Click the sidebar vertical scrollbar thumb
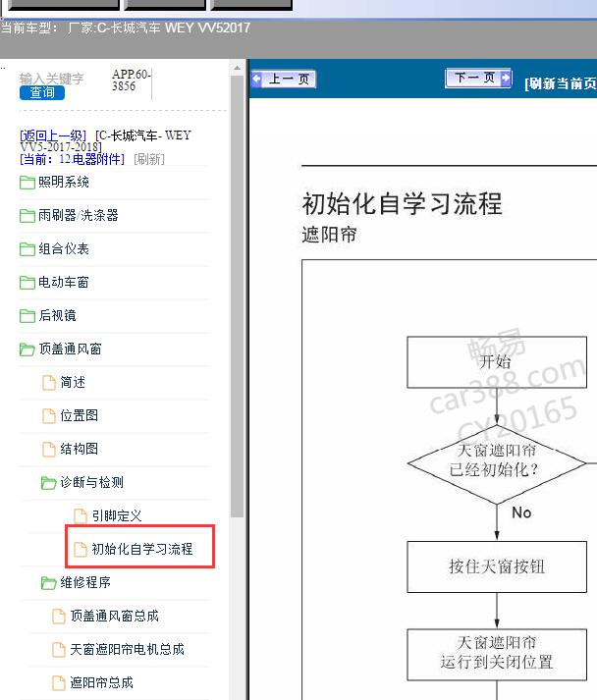 (x=237, y=296)
